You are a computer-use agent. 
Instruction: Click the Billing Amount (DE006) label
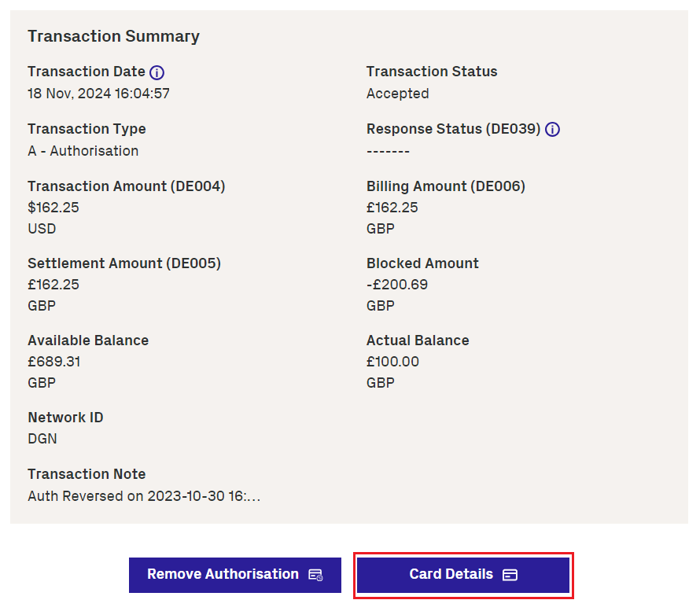pyautogui.click(x=445, y=186)
